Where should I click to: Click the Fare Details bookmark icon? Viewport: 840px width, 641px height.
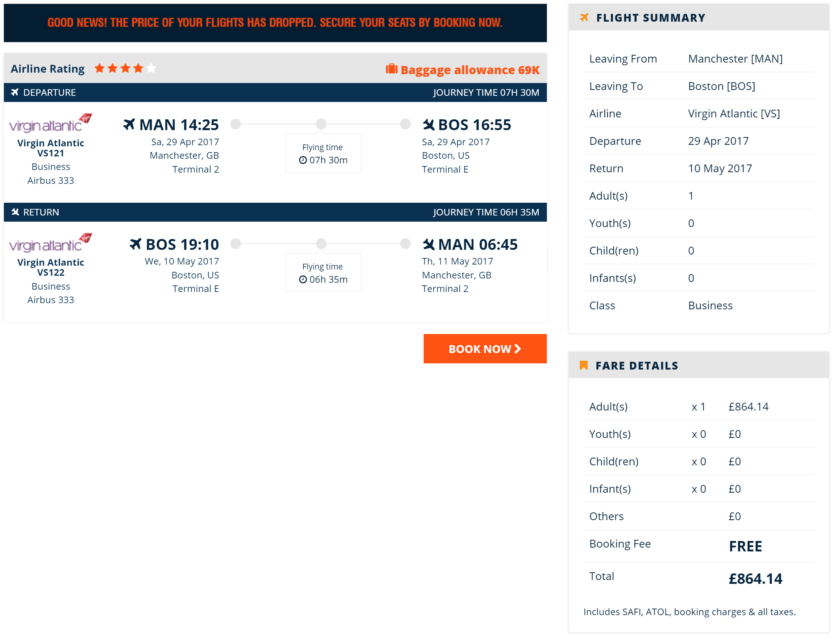tap(584, 365)
